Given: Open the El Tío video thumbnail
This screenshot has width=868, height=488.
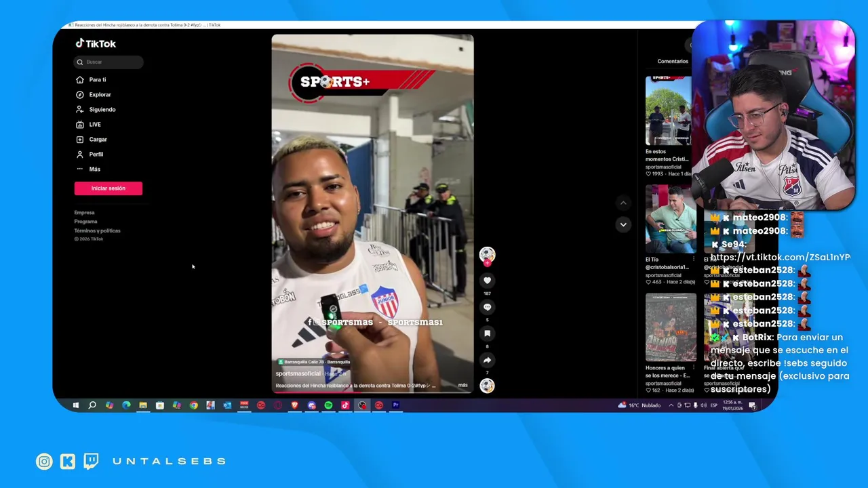Looking at the screenshot, I should pos(671,219).
